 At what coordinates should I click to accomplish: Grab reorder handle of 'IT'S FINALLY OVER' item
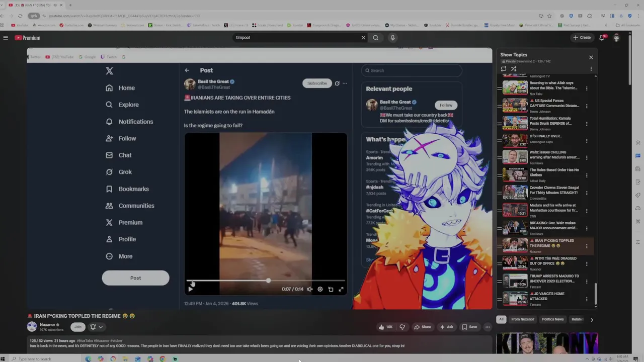pos(500,140)
